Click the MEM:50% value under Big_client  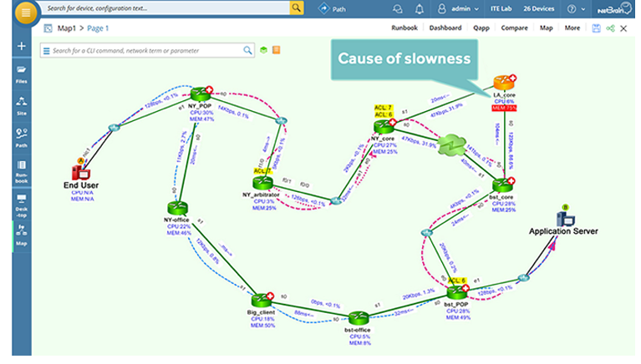click(263, 326)
